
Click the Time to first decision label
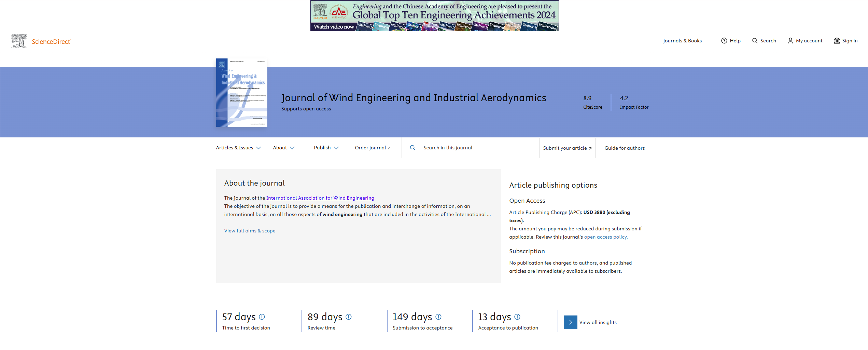pyautogui.click(x=246, y=328)
